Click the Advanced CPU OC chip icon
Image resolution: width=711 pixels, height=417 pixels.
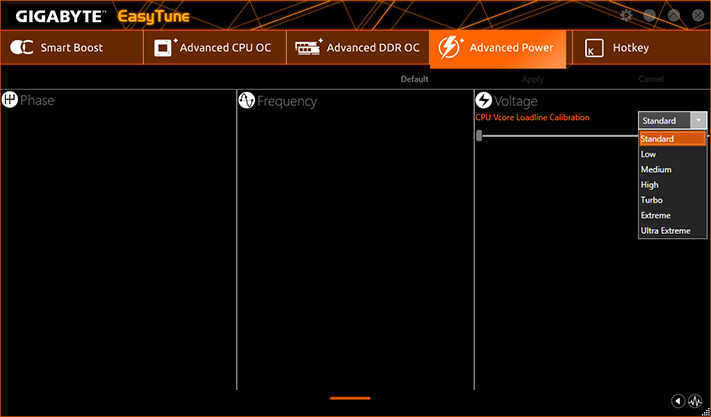[165, 48]
